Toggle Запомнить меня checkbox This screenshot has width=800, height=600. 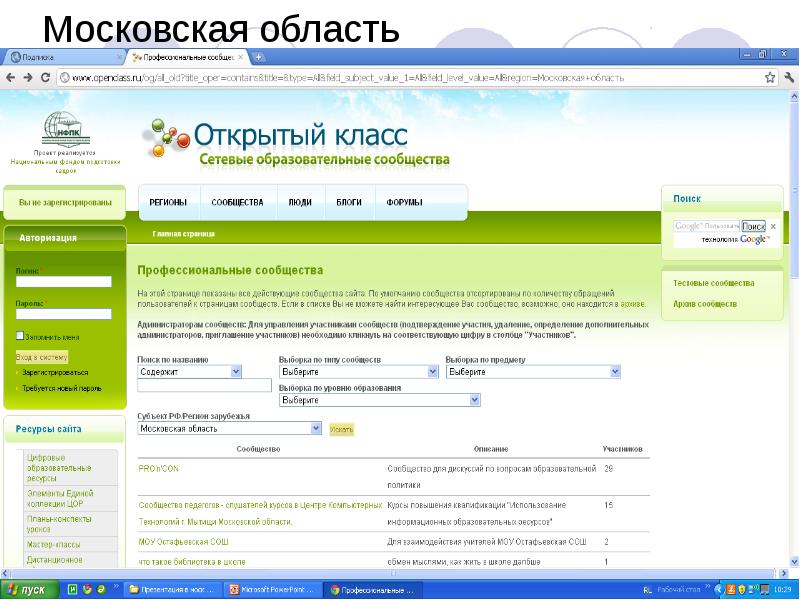(x=20, y=336)
